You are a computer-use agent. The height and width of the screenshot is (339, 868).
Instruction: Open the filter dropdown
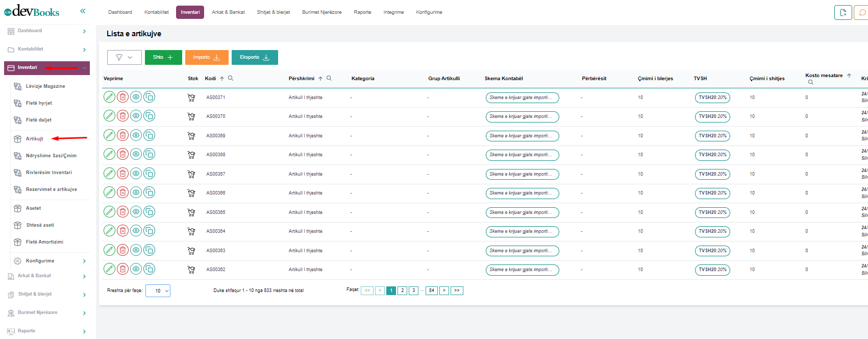click(x=124, y=57)
